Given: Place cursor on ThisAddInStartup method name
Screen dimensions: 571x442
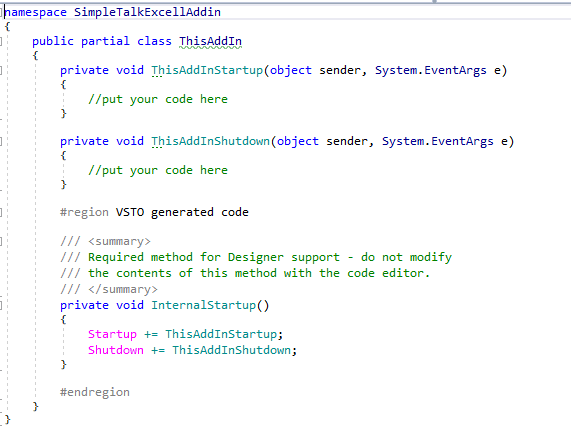Looking at the screenshot, I should (x=207, y=70).
